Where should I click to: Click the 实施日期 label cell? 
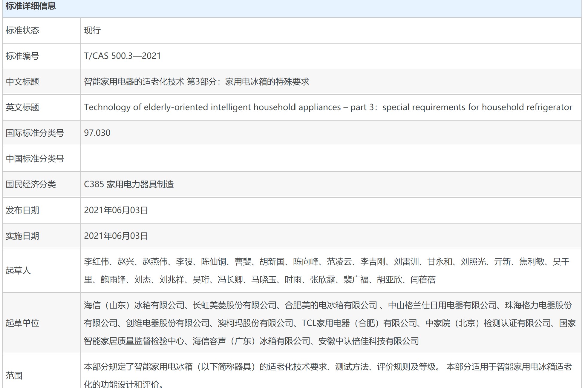tap(22, 236)
